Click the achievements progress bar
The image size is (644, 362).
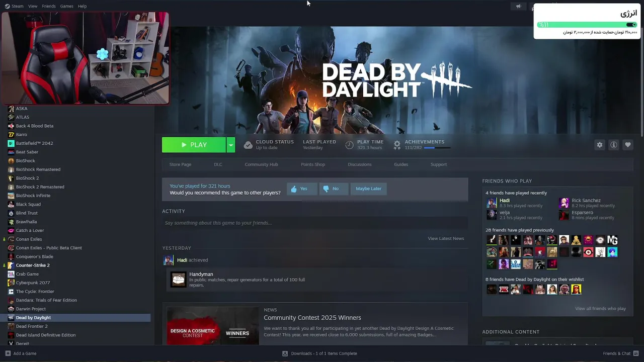coord(437,148)
